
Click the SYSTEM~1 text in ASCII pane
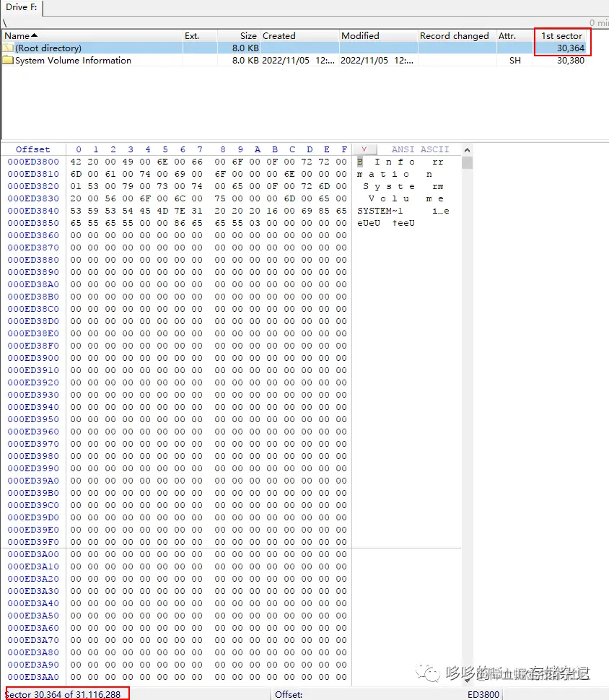click(380, 211)
